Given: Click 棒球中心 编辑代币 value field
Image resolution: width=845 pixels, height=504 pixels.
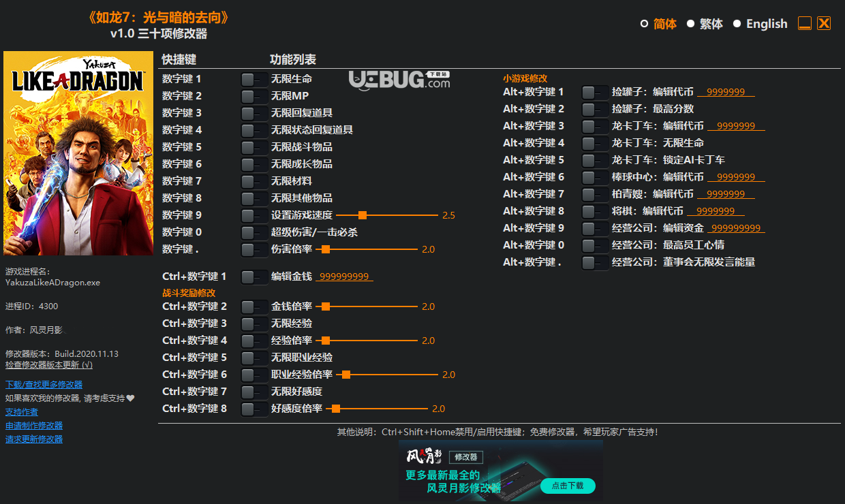Looking at the screenshot, I should [x=736, y=177].
